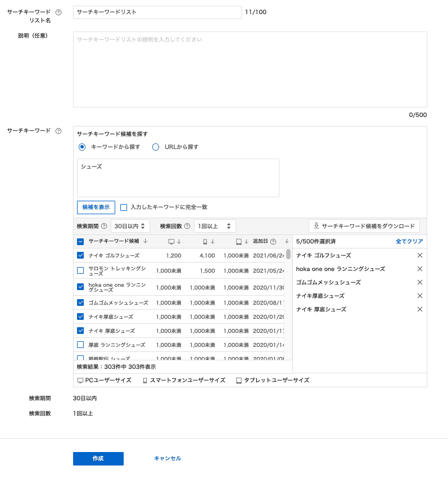
Task: Sort by 追加日 arrow
Action: [x=287, y=241]
